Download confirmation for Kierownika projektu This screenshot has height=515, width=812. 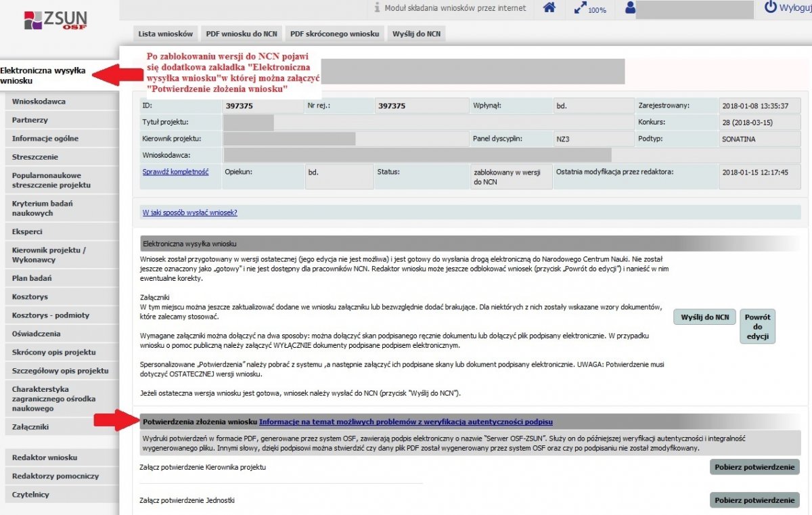pos(754,467)
